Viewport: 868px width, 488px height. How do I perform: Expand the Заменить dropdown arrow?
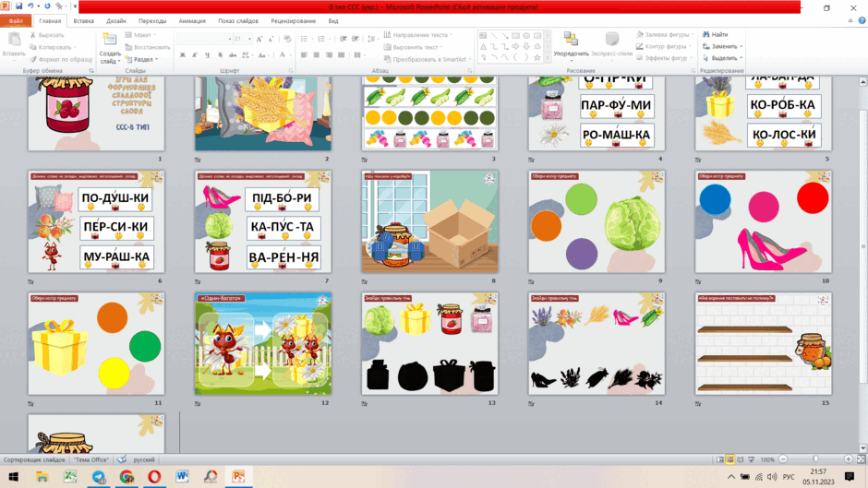(x=741, y=46)
